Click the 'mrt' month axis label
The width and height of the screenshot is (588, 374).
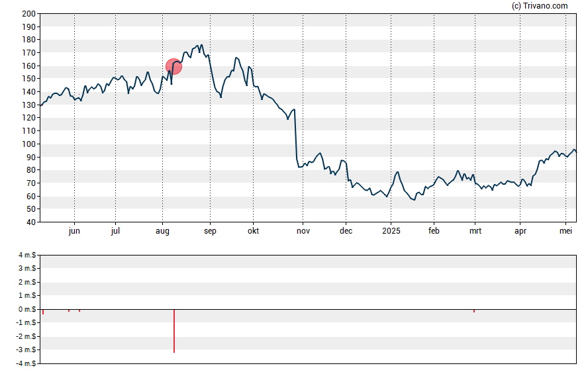click(x=475, y=231)
